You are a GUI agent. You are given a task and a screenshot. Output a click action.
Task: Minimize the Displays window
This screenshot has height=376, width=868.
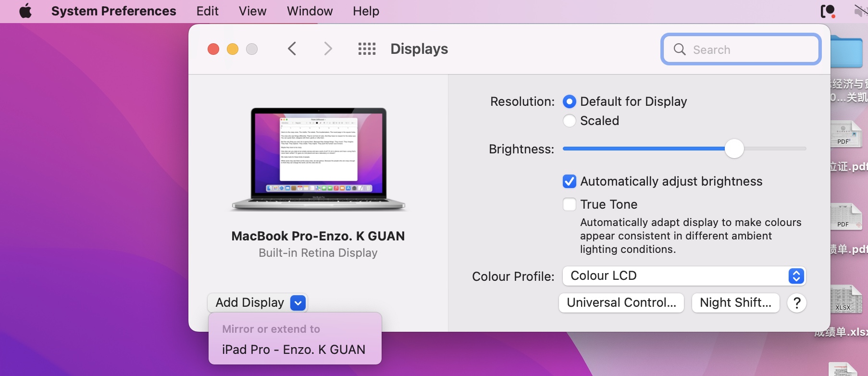[233, 49]
